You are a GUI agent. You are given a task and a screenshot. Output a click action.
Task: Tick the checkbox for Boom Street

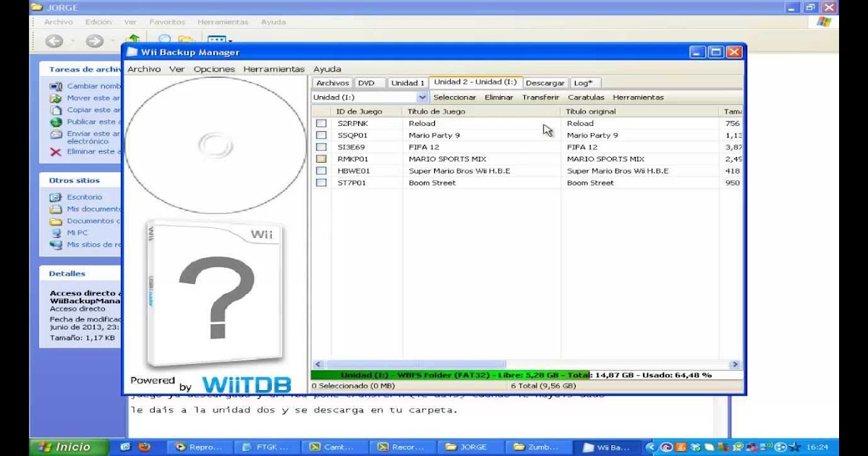321,183
